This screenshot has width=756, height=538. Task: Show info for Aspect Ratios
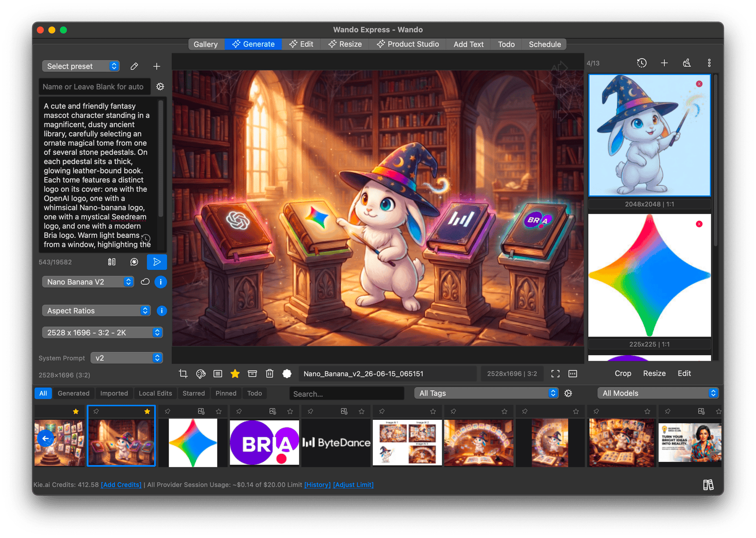coord(162,311)
